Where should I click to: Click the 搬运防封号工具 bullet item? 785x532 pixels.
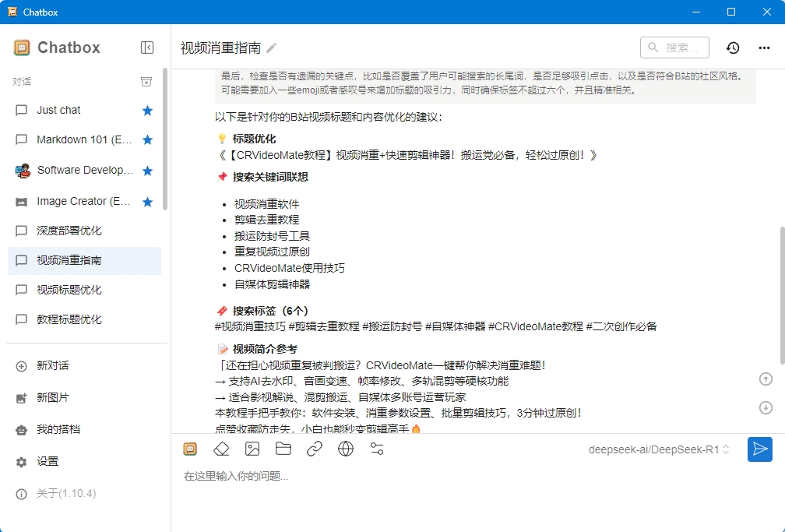pyautogui.click(x=273, y=236)
